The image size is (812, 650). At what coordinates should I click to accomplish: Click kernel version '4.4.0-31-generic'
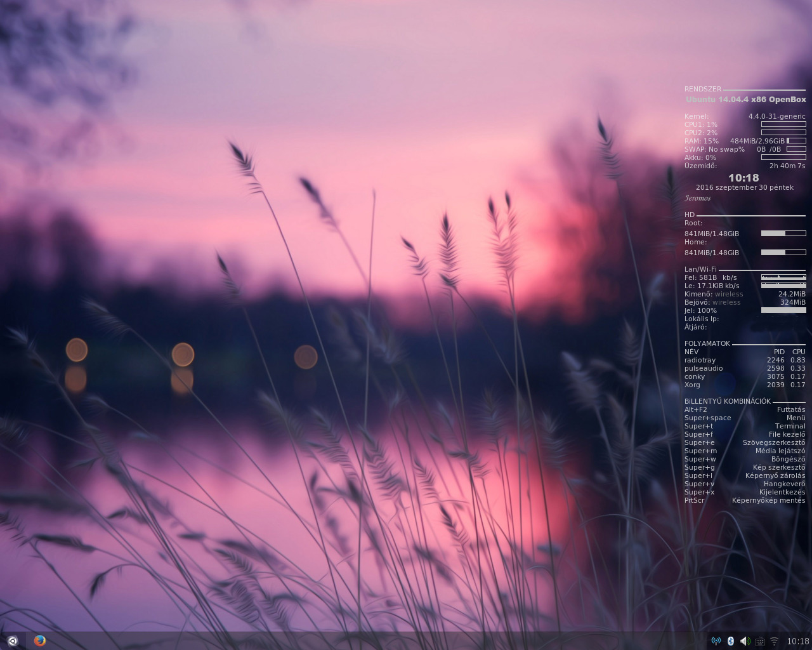tap(777, 116)
